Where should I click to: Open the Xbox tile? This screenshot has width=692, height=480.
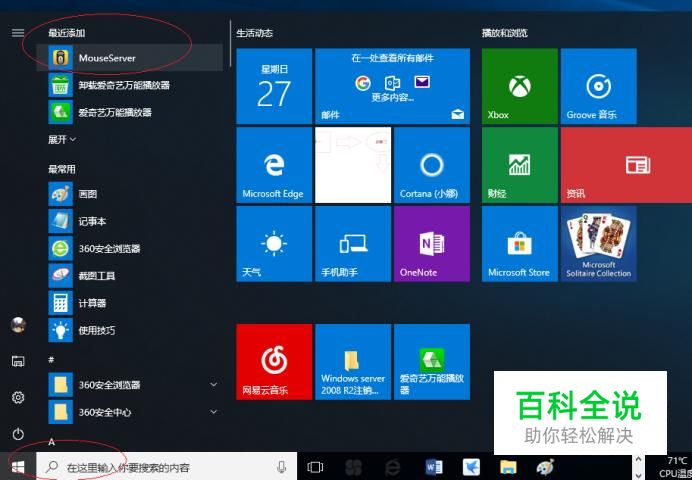pyautogui.click(x=520, y=86)
